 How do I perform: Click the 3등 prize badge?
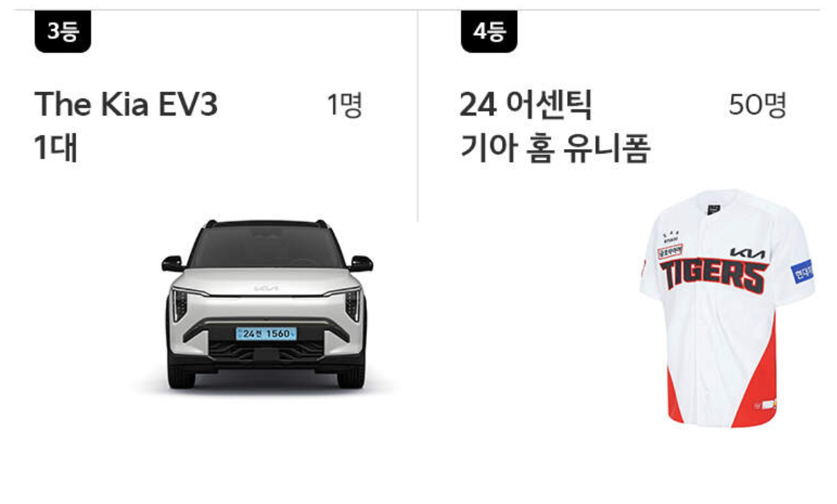62,31
